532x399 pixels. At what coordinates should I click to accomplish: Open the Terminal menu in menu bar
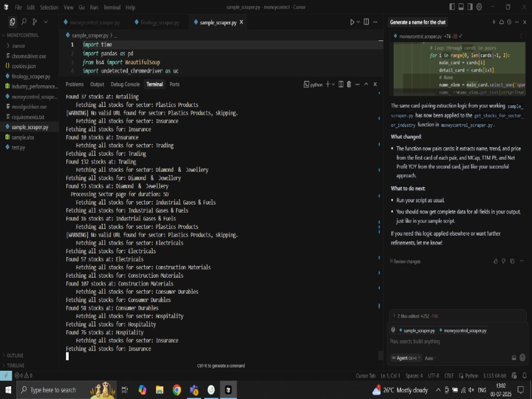point(112,7)
